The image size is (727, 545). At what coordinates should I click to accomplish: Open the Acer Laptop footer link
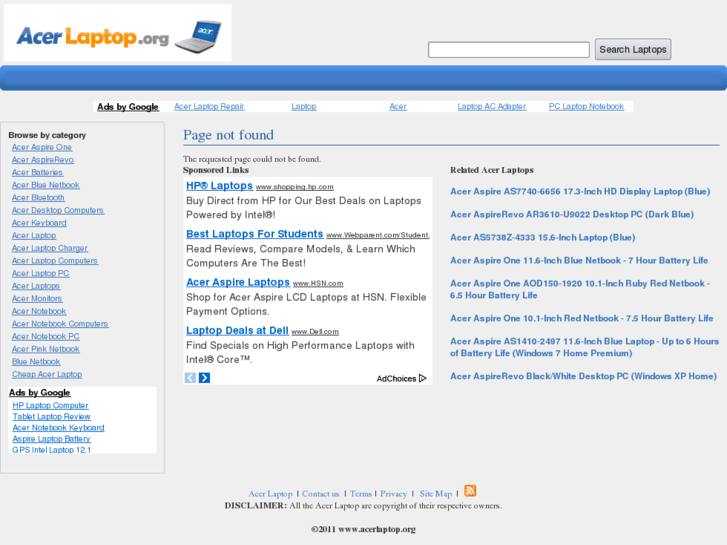pos(270,494)
